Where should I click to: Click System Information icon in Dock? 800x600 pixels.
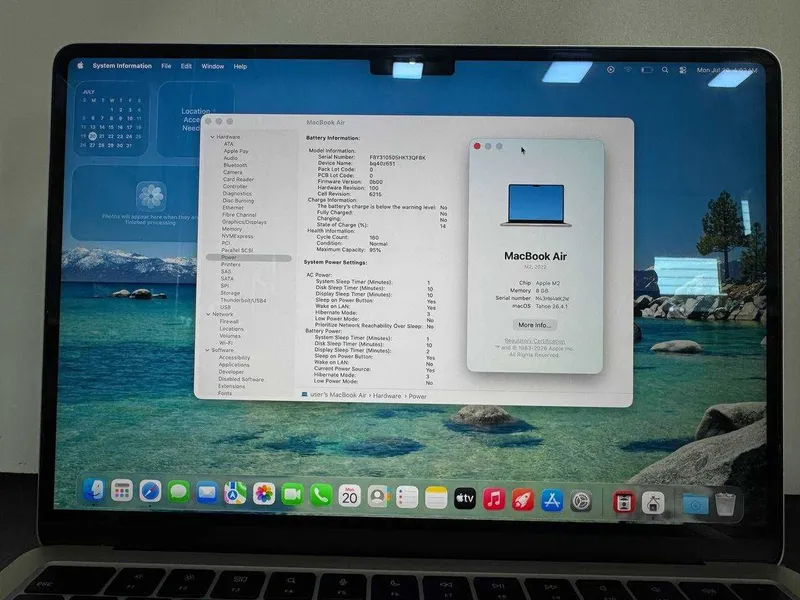(x=653, y=503)
